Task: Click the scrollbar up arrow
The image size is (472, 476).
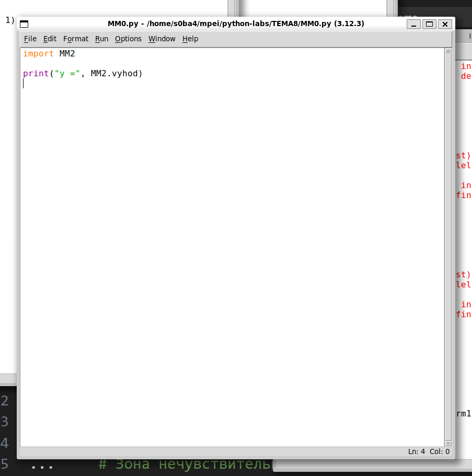Action: tap(448, 51)
